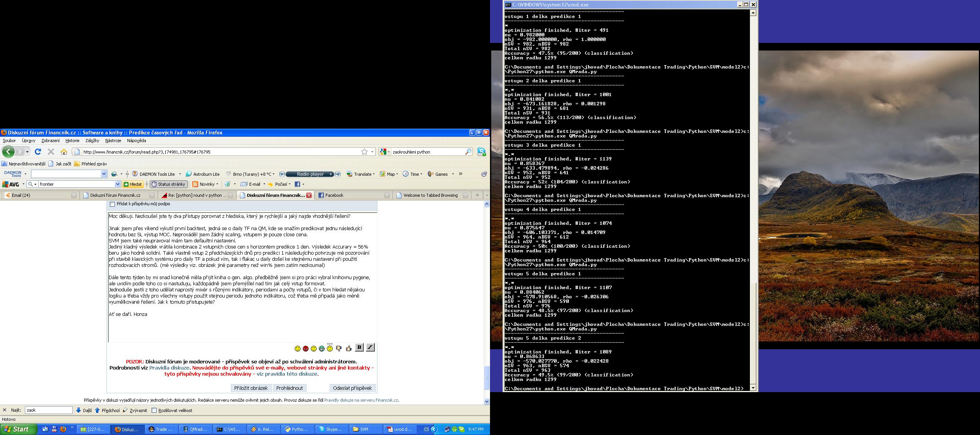The width and height of the screenshot is (980, 435).
Task: Click the Odeslat příspěvek button
Action: pos(352,388)
